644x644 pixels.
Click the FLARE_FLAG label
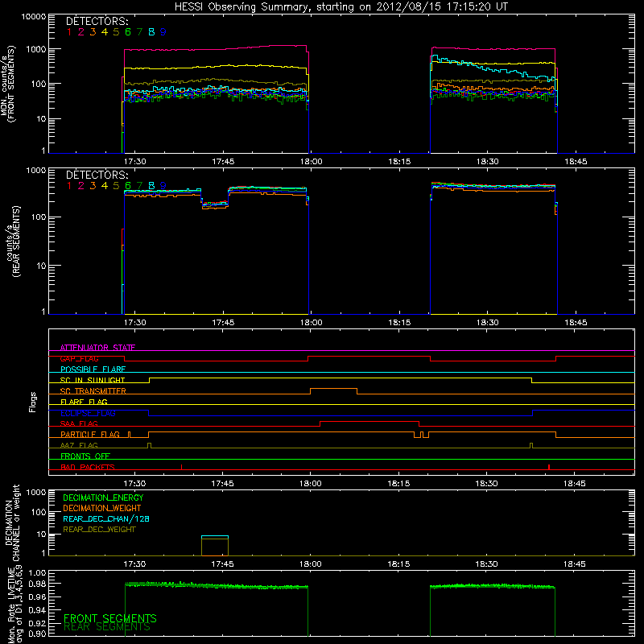(84, 402)
